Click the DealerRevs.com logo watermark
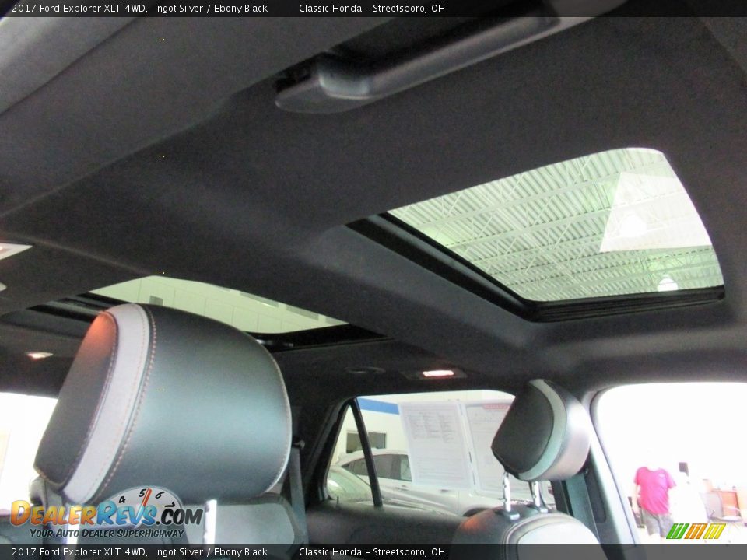Screen dimensions: 747x560 tap(105, 514)
